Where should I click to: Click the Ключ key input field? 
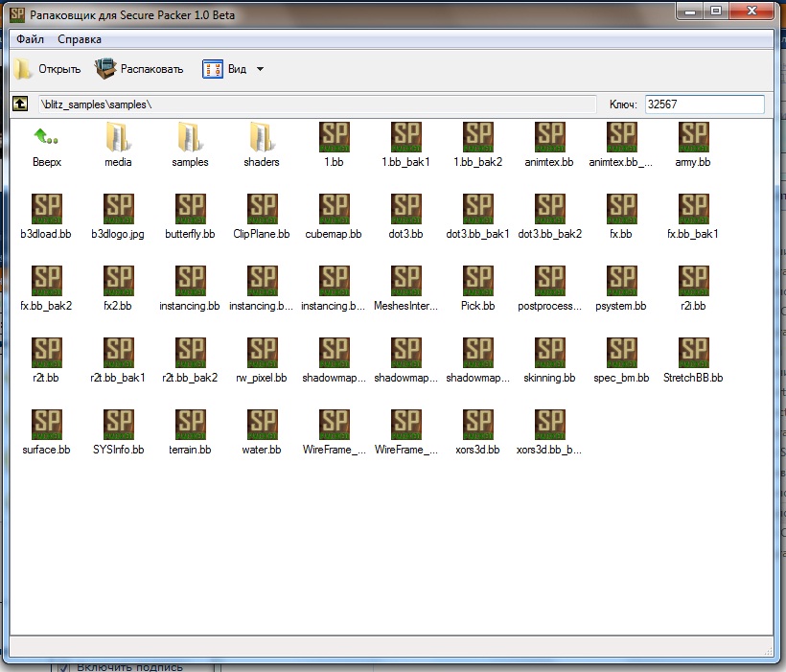pyautogui.click(x=704, y=104)
